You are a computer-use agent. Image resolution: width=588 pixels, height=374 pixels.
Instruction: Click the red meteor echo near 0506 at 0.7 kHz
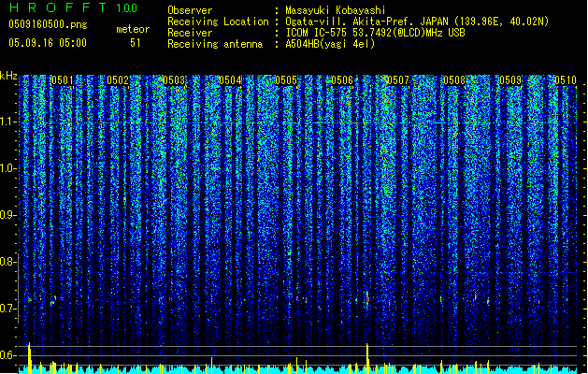click(368, 299)
